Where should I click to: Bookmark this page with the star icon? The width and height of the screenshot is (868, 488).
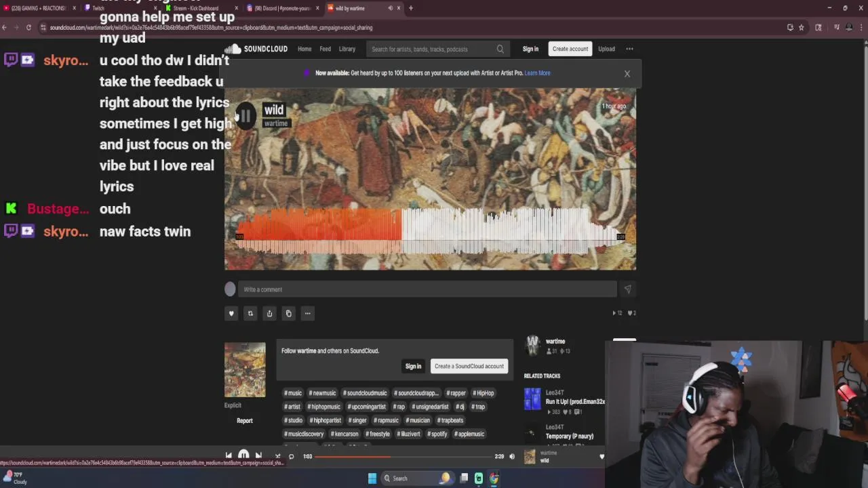[801, 28]
